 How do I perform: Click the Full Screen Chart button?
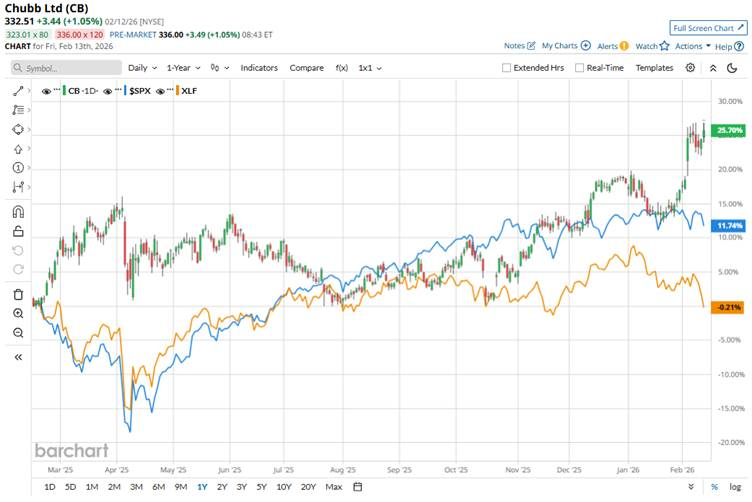click(x=707, y=28)
